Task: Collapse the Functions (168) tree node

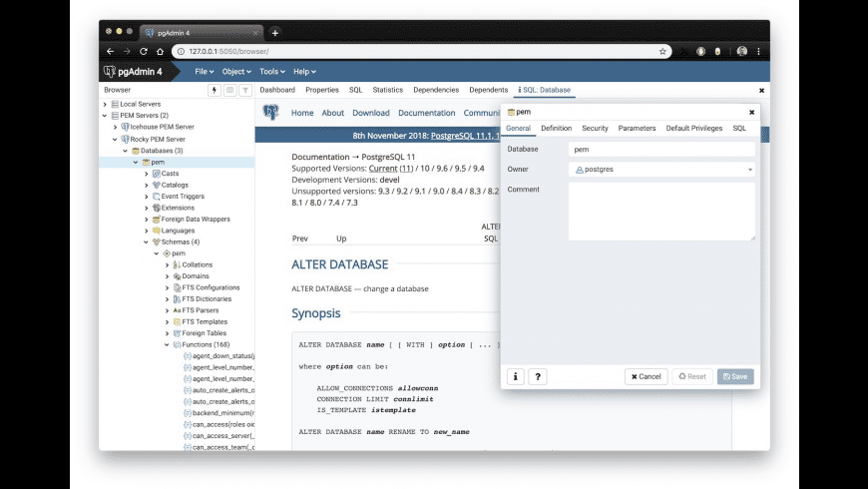Action: (x=167, y=344)
